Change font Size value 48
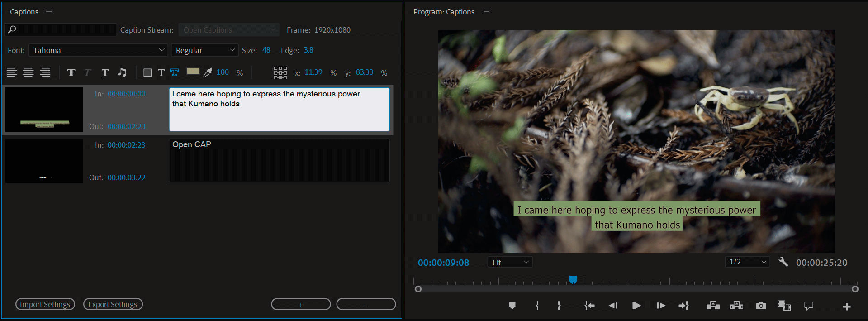 click(x=266, y=50)
